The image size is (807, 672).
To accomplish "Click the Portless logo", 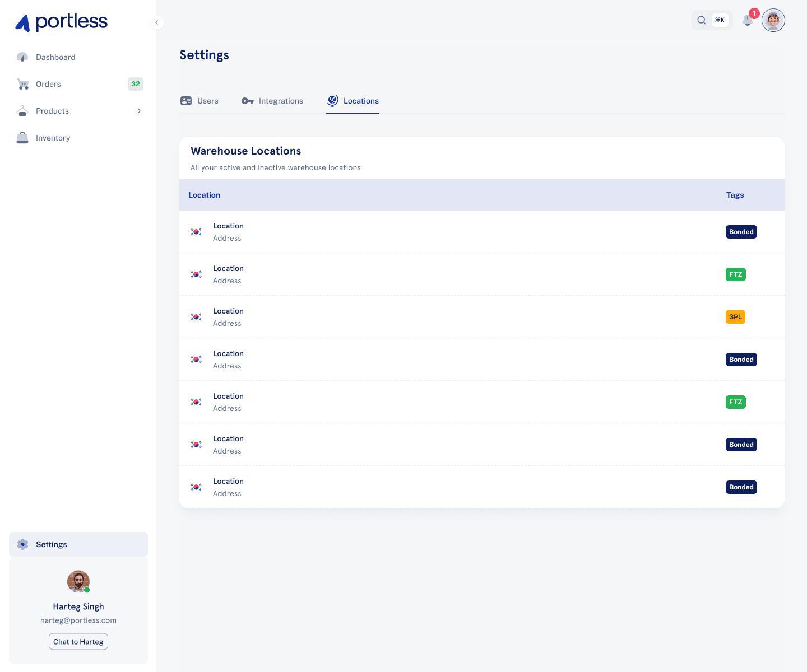I will [61, 22].
